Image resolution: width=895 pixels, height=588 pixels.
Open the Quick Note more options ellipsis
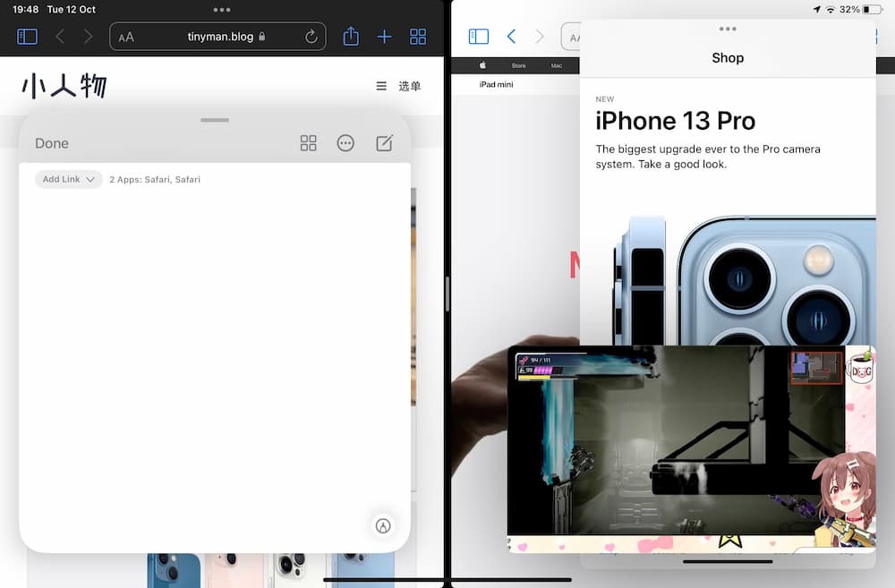(345, 142)
